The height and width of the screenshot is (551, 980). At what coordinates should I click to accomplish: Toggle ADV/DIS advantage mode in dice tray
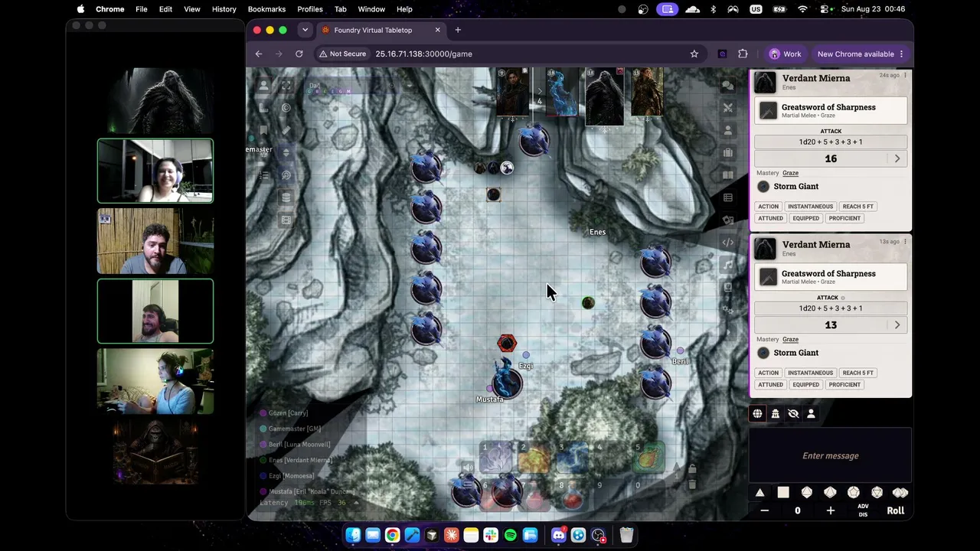[x=863, y=510]
